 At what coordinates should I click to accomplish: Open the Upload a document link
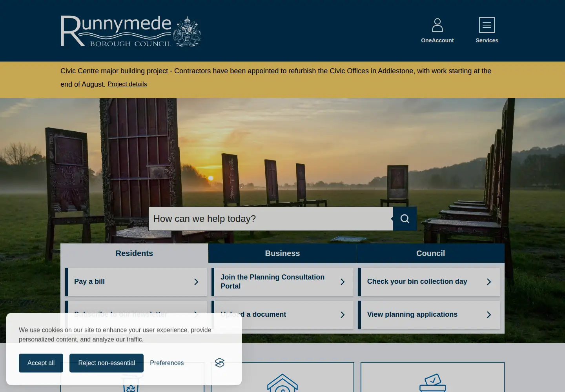(282, 315)
